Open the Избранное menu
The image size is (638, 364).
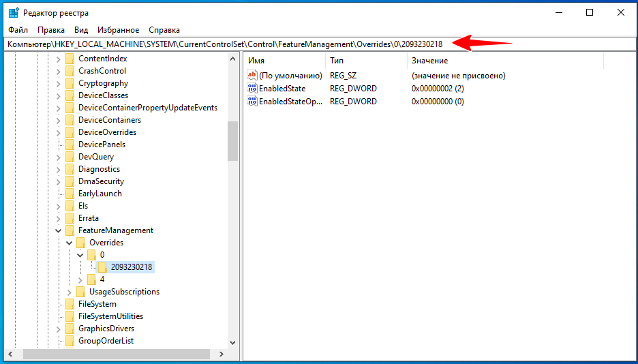pos(118,30)
